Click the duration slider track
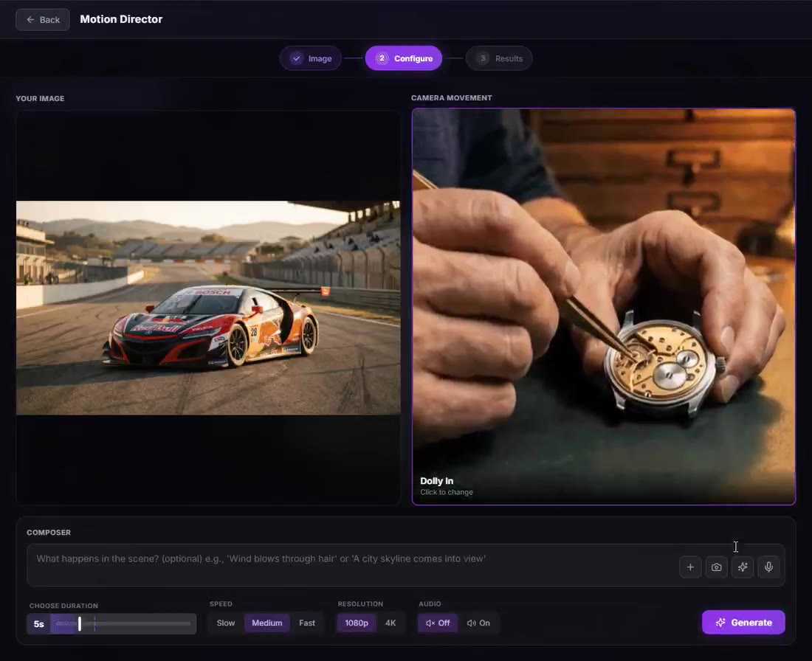This screenshot has height=661, width=812. [123, 623]
